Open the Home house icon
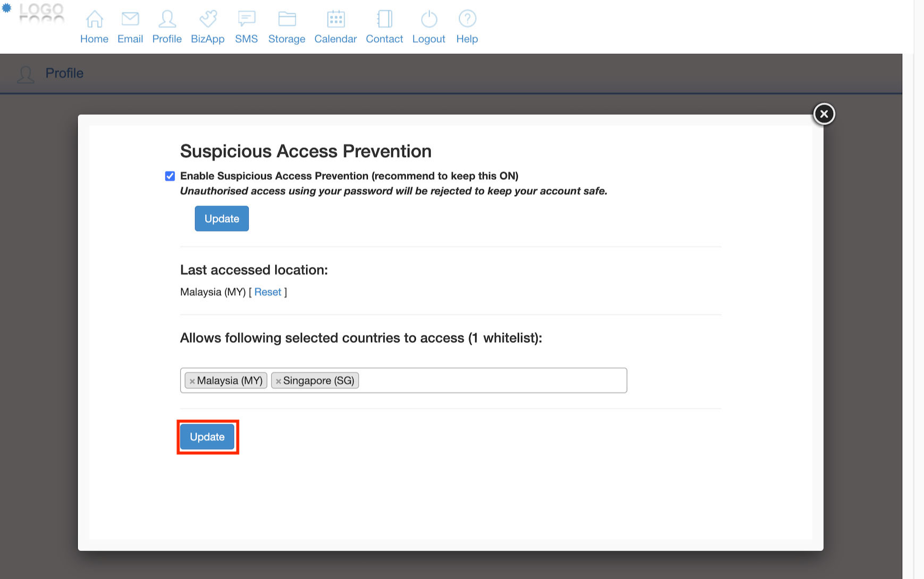The image size is (924, 579). point(95,19)
